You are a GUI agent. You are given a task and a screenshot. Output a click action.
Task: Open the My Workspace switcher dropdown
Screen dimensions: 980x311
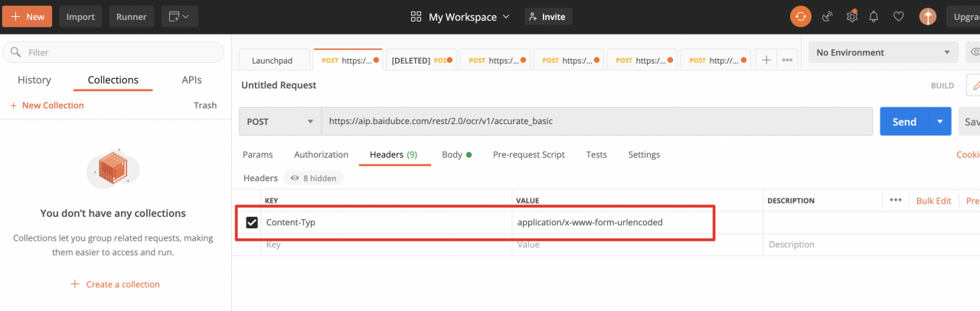click(x=460, y=16)
